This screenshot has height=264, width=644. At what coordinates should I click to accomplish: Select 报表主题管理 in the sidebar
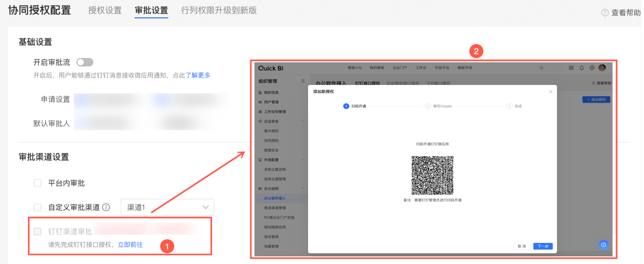(275, 179)
